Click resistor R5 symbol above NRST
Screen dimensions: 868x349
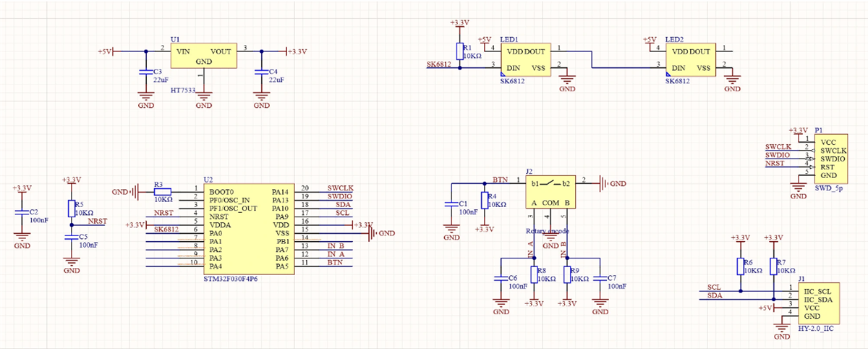[71, 209]
